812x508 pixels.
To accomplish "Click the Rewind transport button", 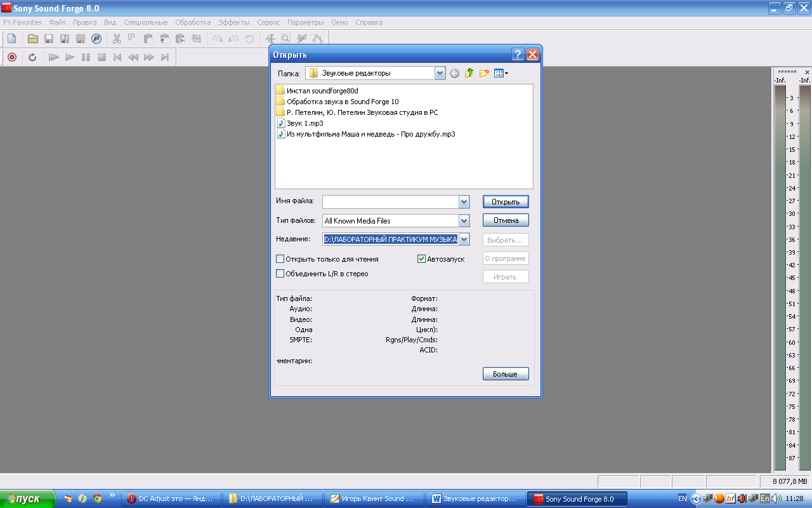I will [133, 57].
